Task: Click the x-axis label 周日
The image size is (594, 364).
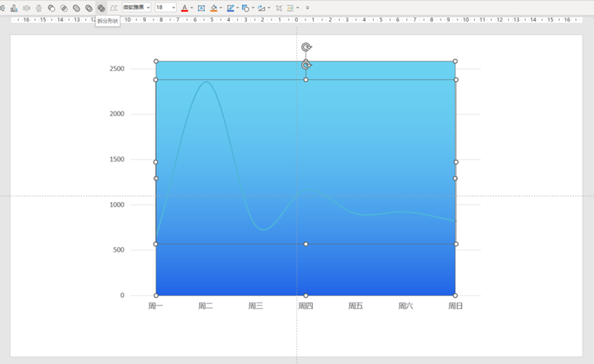Action: 456,305
